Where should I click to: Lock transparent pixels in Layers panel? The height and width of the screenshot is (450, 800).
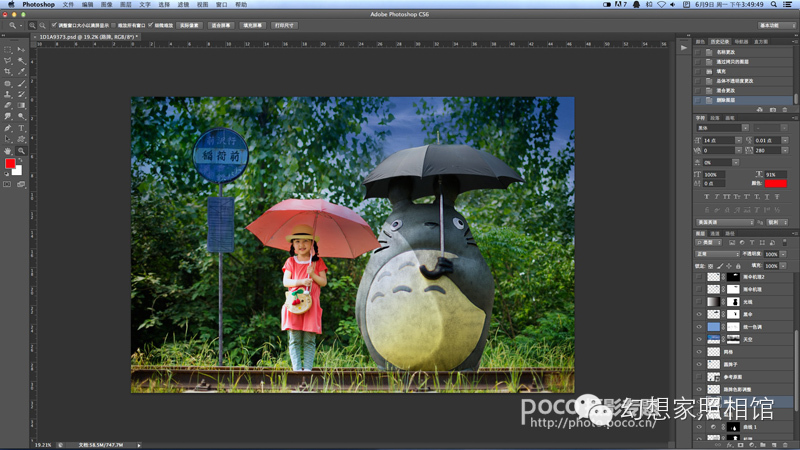[711, 266]
